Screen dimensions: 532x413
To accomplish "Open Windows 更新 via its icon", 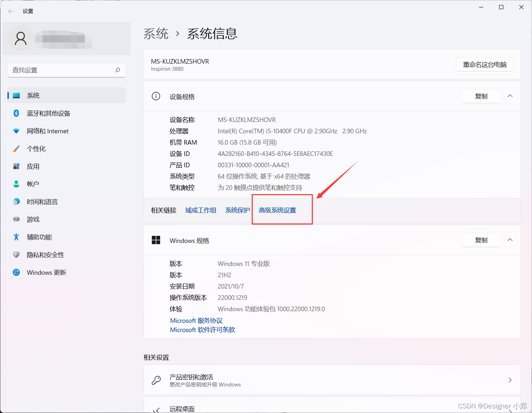I will (x=16, y=272).
